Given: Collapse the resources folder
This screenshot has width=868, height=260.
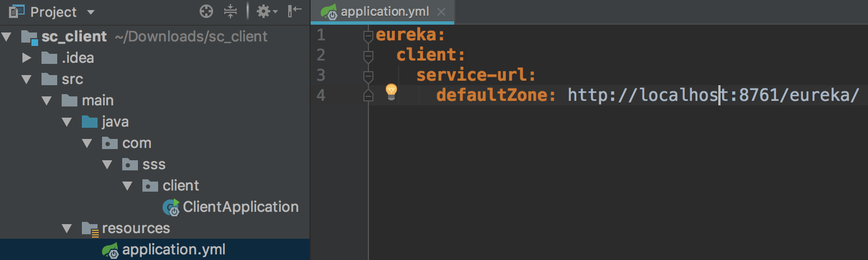Looking at the screenshot, I should click(67, 229).
